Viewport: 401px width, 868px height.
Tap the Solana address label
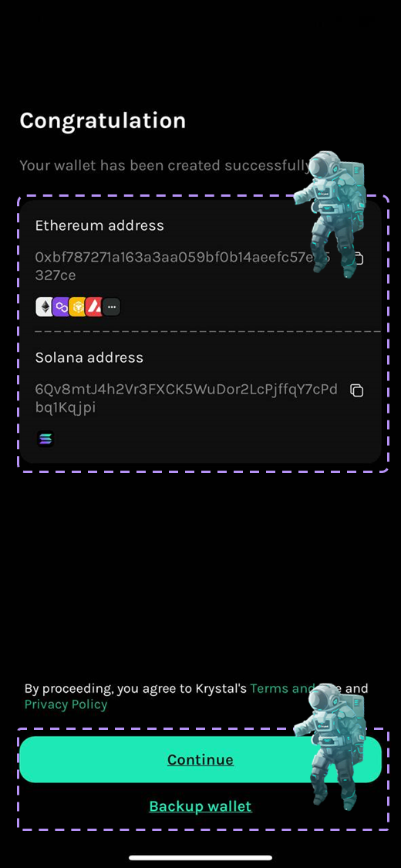(x=89, y=357)
